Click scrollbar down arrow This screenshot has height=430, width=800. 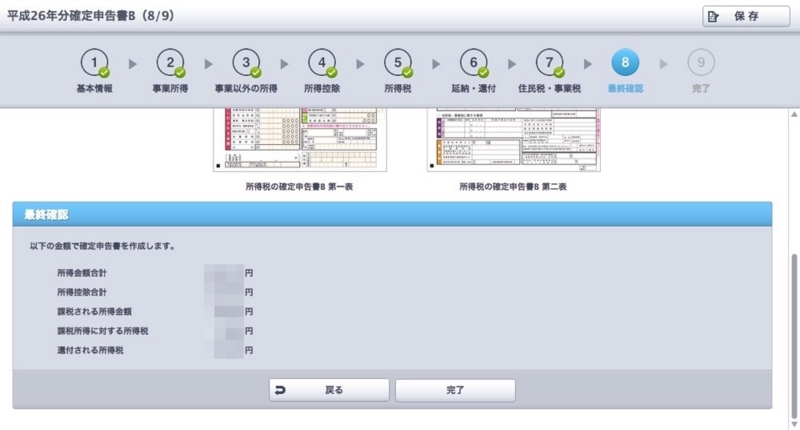[x=794, y=424]
